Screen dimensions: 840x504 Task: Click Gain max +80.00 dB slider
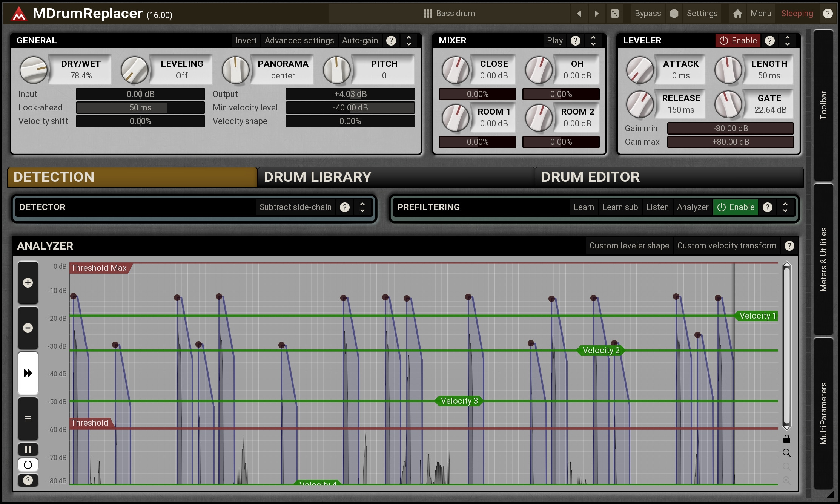pos(730,142)
